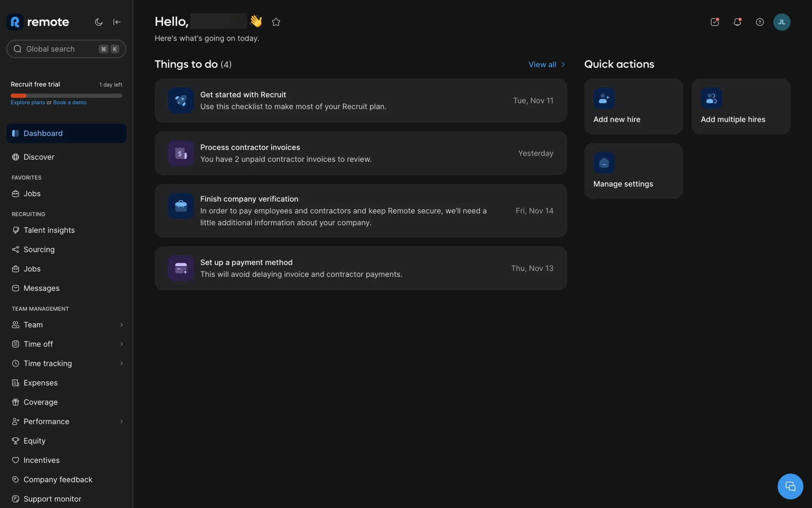The width and height of the screenshot is (812, 508).
Task: Click the Remote logo icon
Action: (x=15, y=22)
